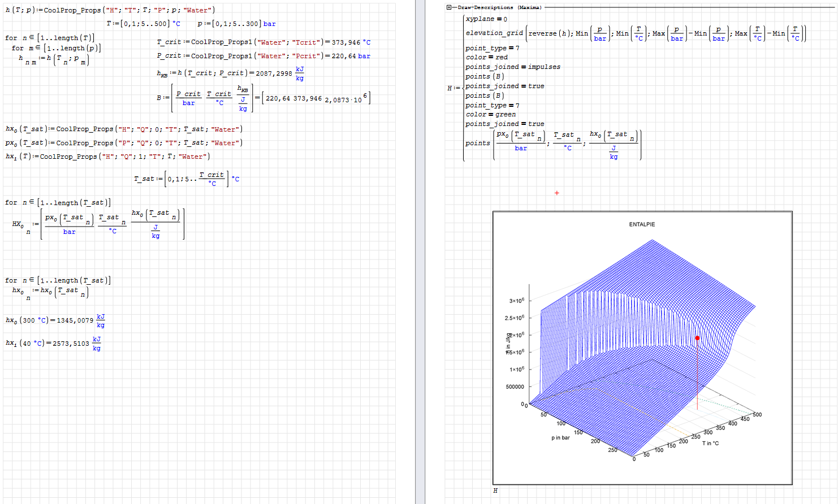Click the H variable label below plot
Image resolution: width=838 pixels, height=504 pixels.
click(x=495, y=490)
